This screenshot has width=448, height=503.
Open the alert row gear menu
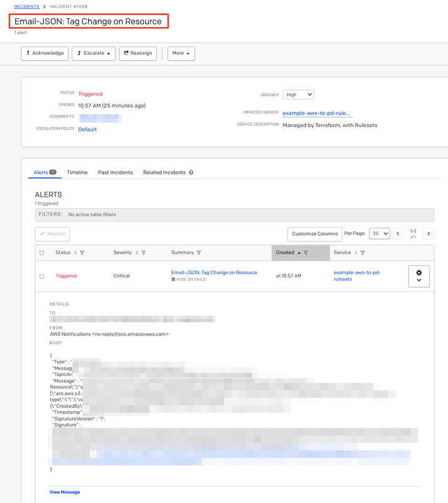pyautogui.click(x=419, y=276)
